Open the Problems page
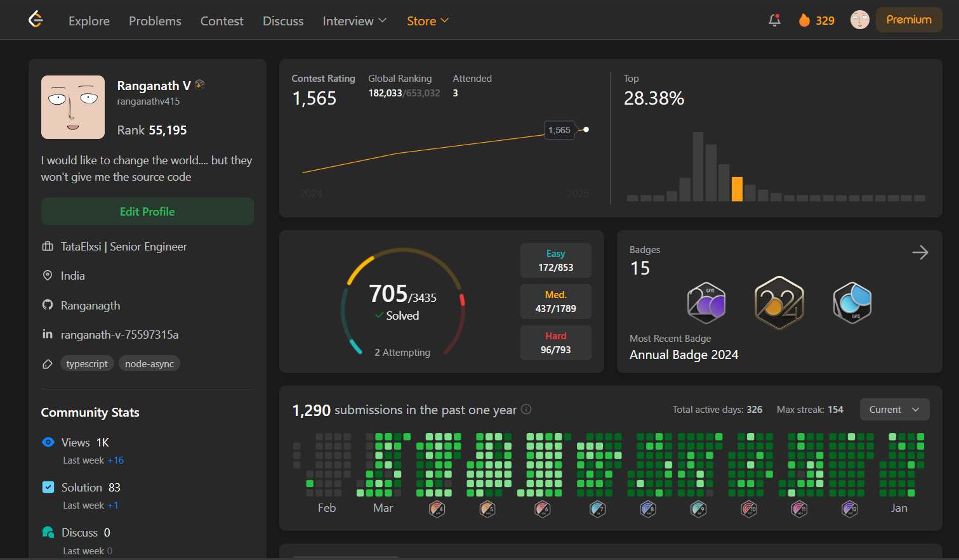This screenshot has width=959, height=560. pyautogui.click(x=155, y=21)
